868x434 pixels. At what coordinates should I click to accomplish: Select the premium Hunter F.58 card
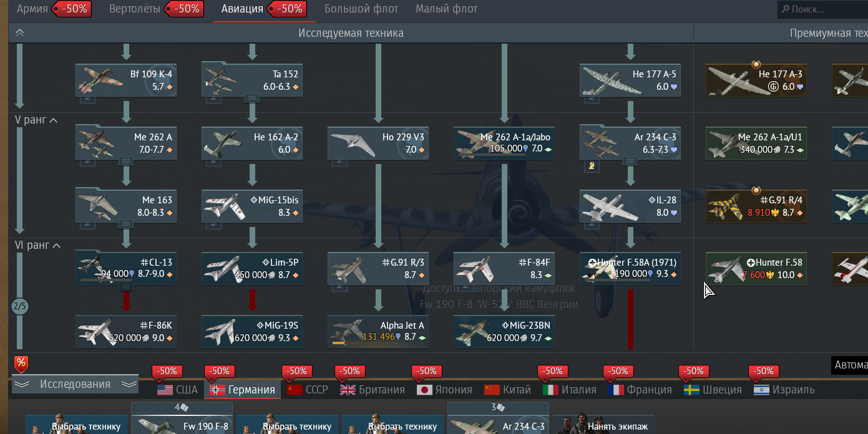756,268
